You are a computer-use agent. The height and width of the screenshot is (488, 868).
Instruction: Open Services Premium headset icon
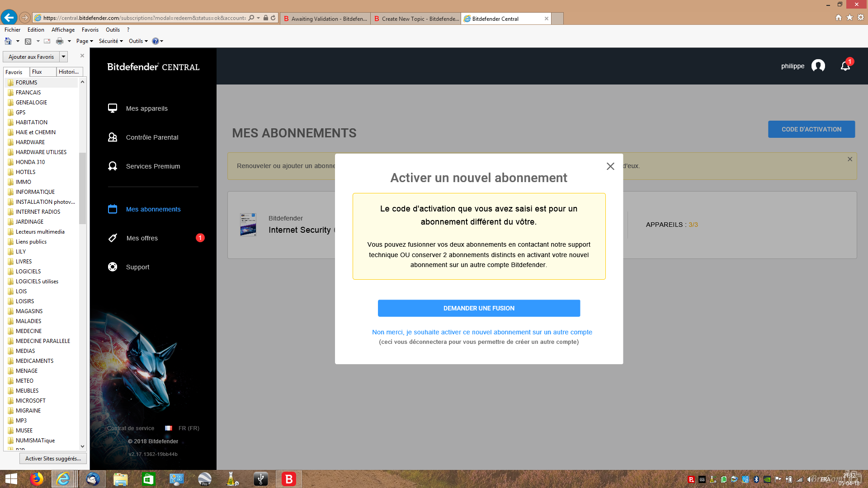coord(113,166)
